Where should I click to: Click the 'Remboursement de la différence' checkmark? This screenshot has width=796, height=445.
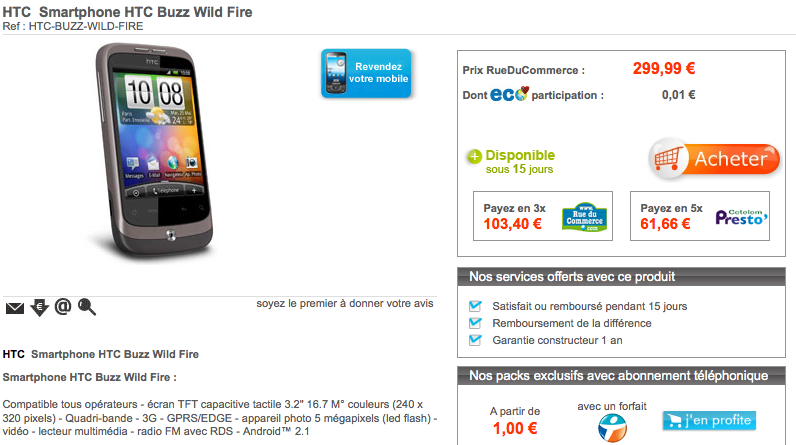tap(475, 323)
